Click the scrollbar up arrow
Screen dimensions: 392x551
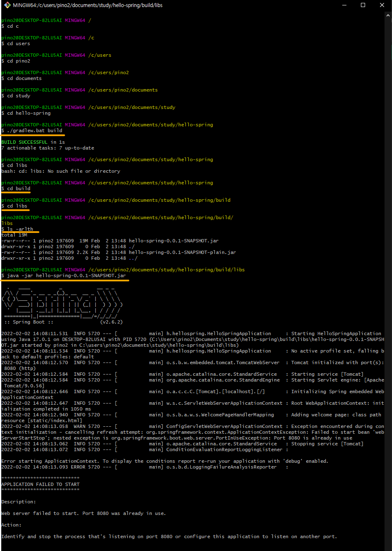[x=389, y=15]
